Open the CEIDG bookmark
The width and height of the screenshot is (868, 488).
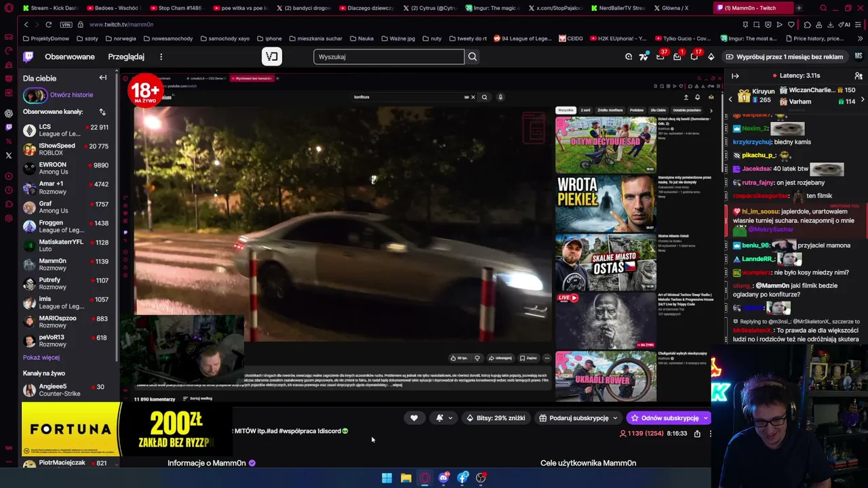[x=571, y=39]
